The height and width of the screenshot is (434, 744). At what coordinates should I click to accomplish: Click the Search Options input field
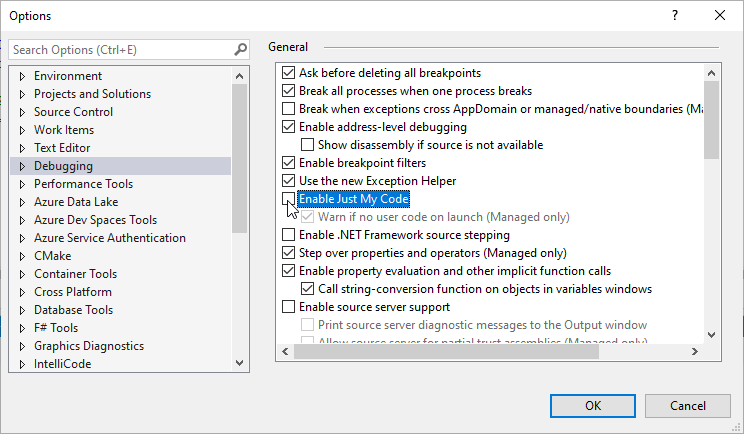120,49
